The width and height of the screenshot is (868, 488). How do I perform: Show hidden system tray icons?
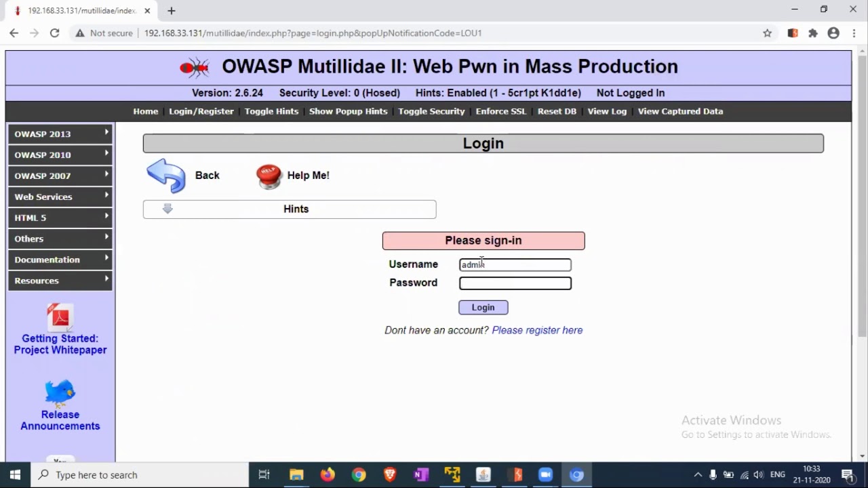(698, 475)
